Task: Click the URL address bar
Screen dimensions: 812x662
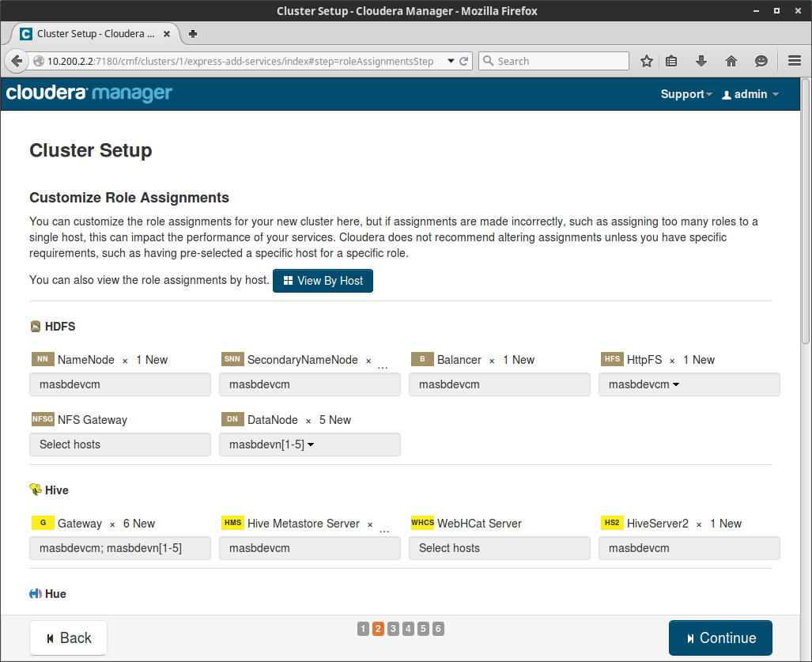Action: tap(240, 61)
